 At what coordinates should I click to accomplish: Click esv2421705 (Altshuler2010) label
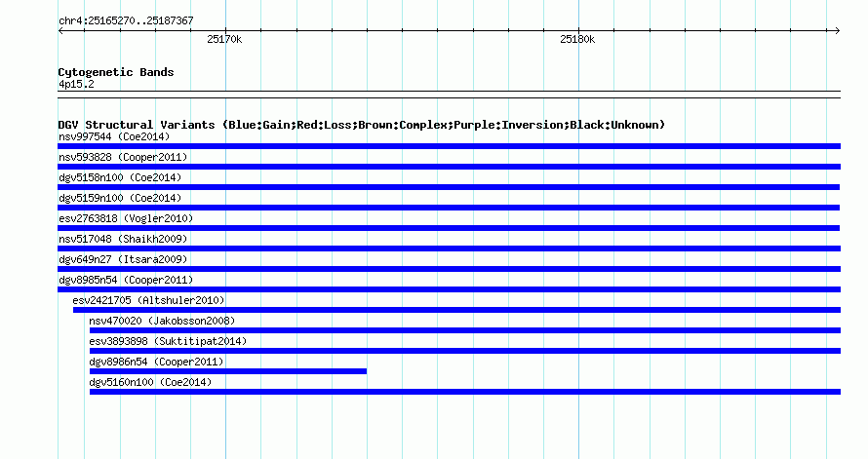point(148,300)
